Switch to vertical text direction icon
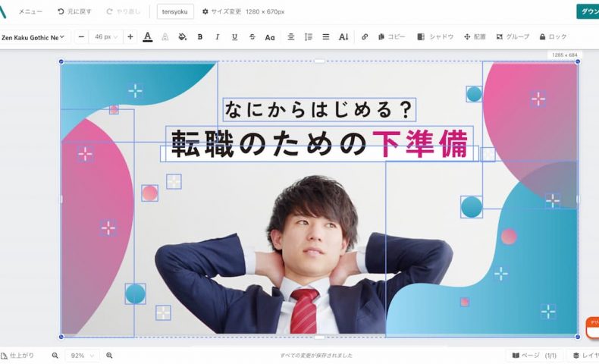The width and height of the screenshot is (599, 364). [x=343, y=37]
